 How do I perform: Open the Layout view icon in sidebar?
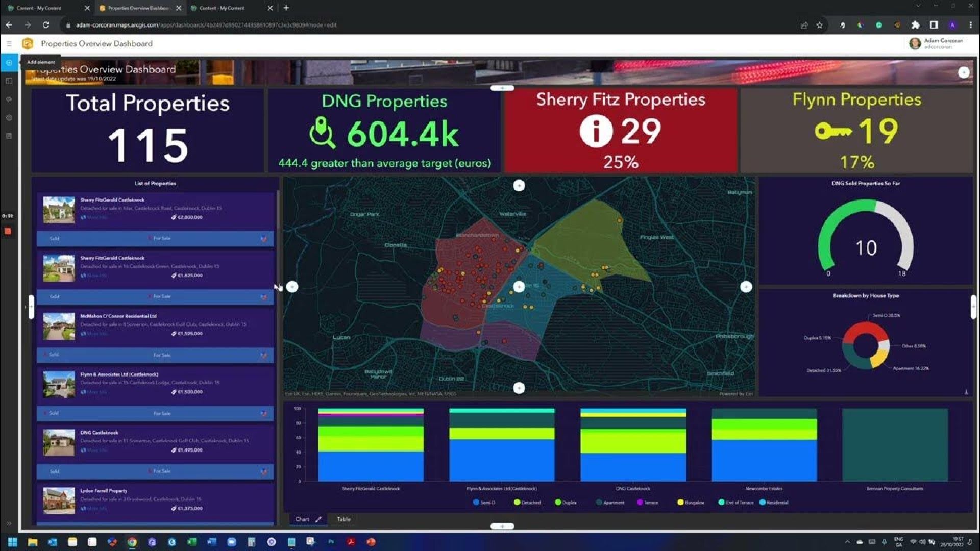pos(9,81)
